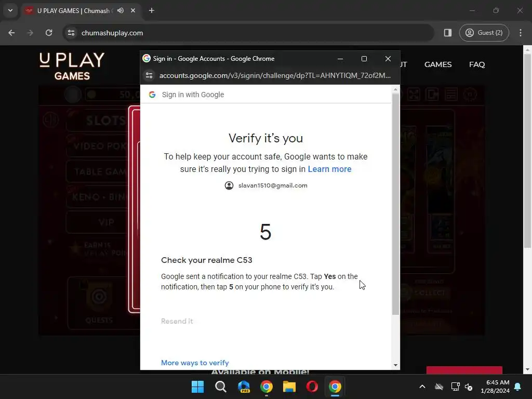Open the Edge PRE taskbar icon

click(244, 387)
